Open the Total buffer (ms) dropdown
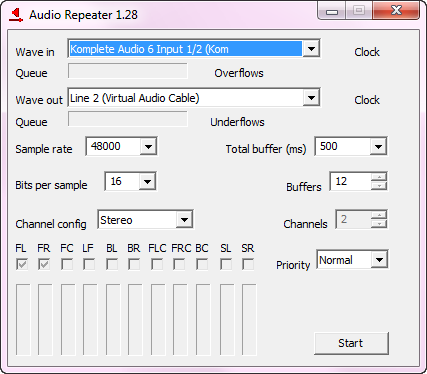This screenshot has width=427, height=374. pos(351,146)
